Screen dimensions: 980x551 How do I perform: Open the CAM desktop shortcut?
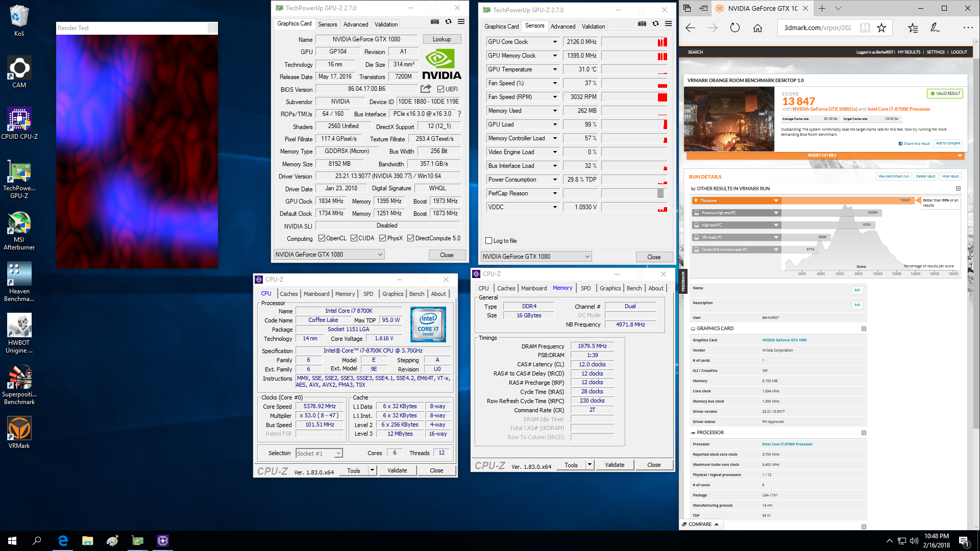pyautogui.click(x=19, y=72)
